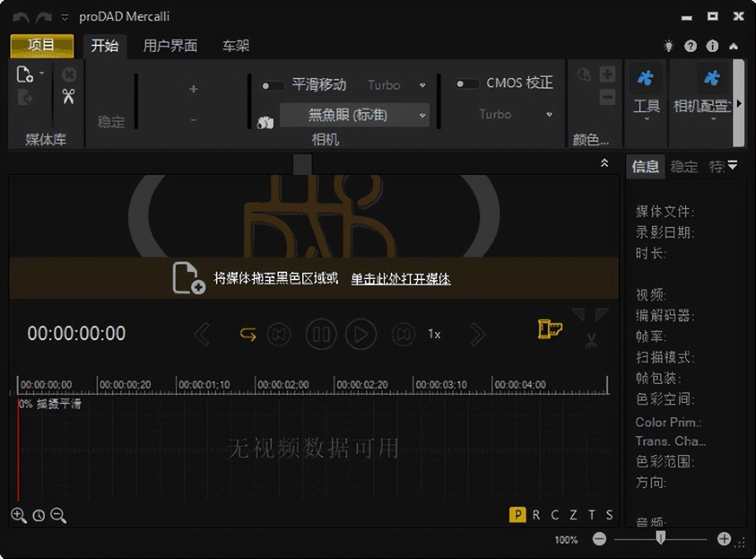Open the help question mark icon
Viewport: 756px width, 559px height.
click(x=690, y=46)
